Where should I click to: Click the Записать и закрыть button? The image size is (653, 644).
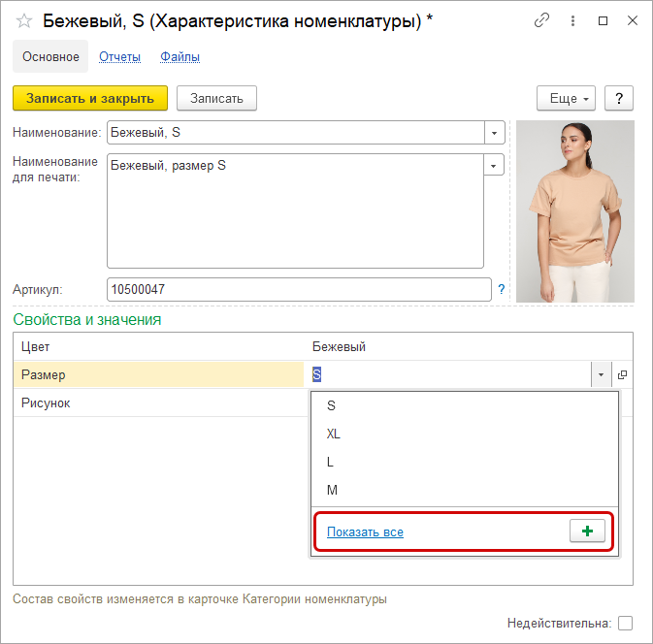[90, 98]
